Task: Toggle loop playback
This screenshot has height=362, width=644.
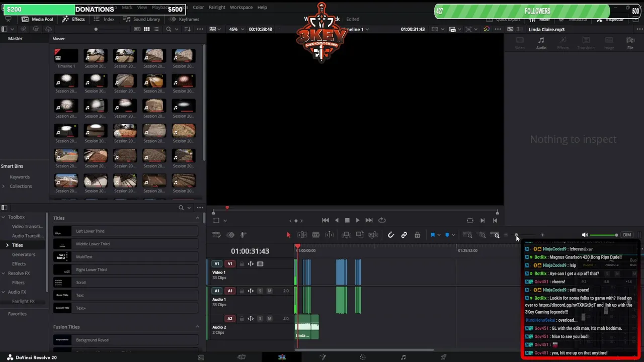Action: click(x=382, y=220)
